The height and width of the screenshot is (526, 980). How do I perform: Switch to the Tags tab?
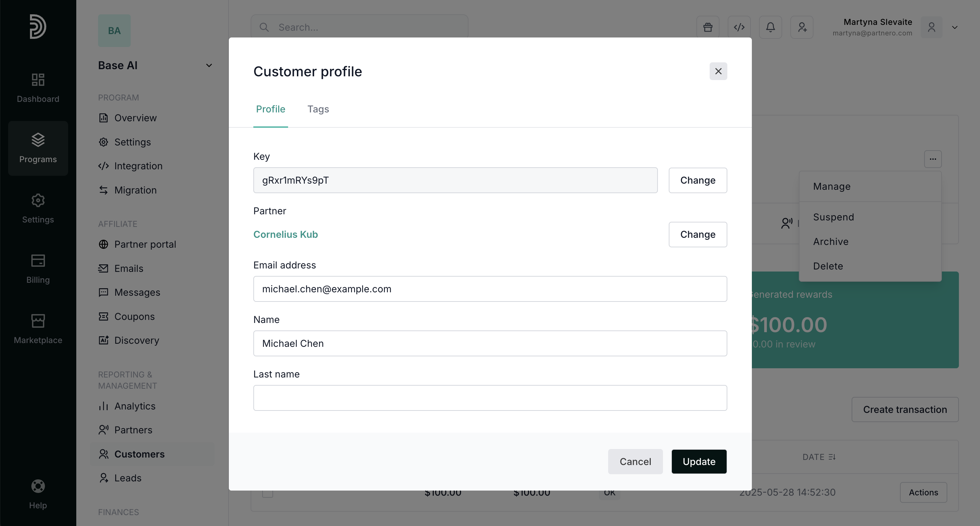pos(318,109)
